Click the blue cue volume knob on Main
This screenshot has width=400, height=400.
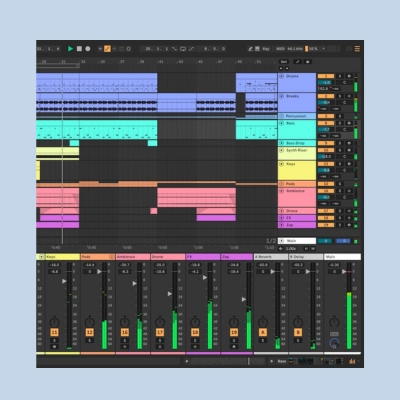click(334, 343)
